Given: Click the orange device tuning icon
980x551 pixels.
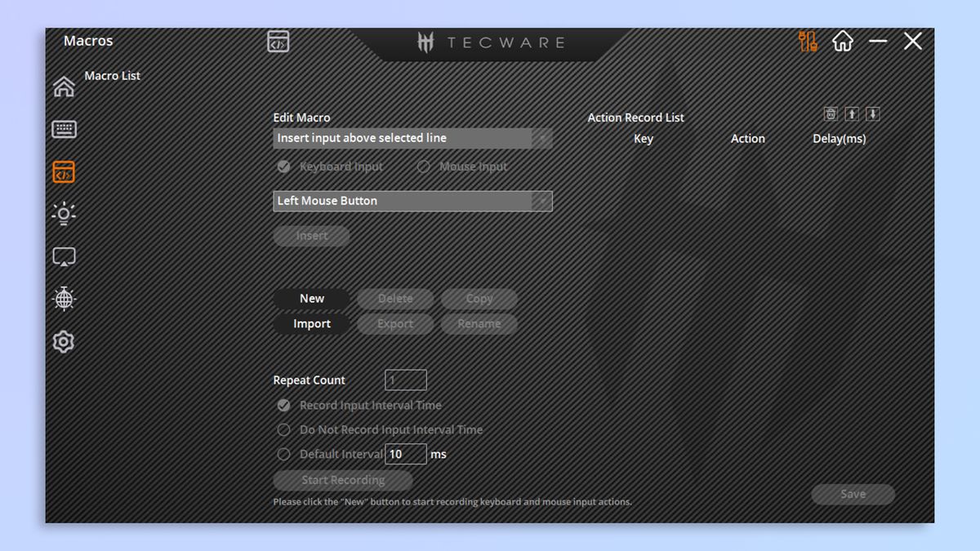Looking at the screenshot, I should 808,42.
